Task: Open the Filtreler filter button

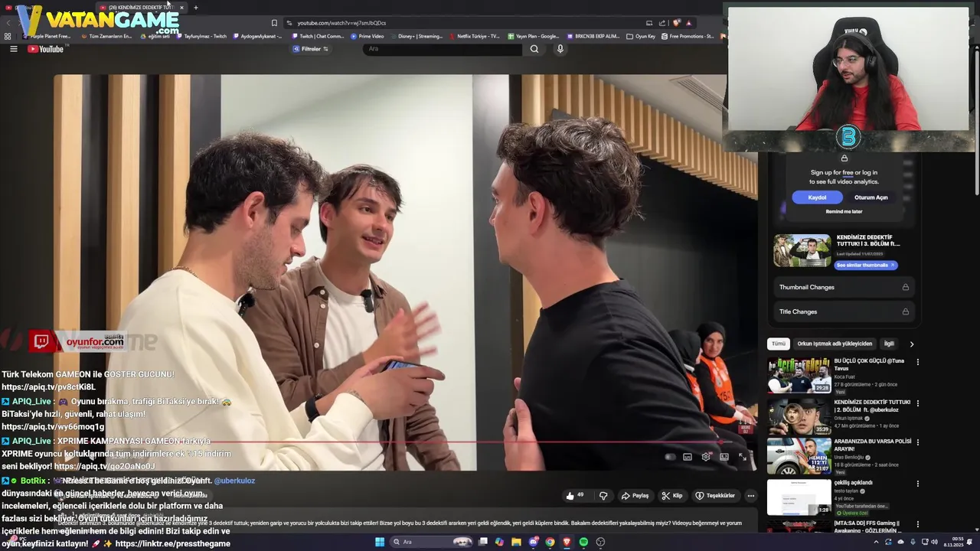Action: click(310, 49)
